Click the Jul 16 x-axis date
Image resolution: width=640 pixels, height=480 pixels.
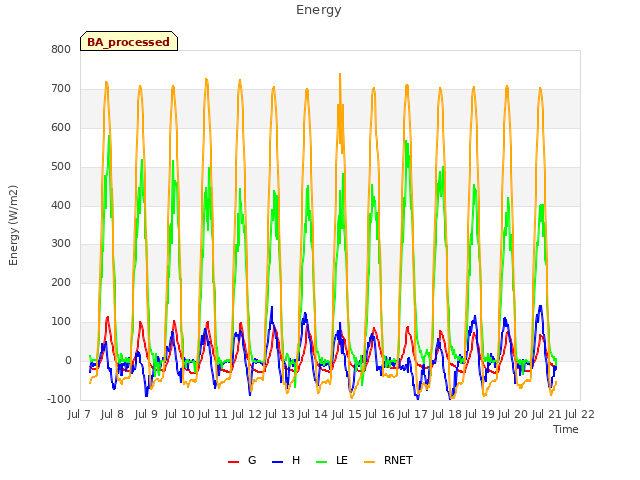click(x=380, y=414)
